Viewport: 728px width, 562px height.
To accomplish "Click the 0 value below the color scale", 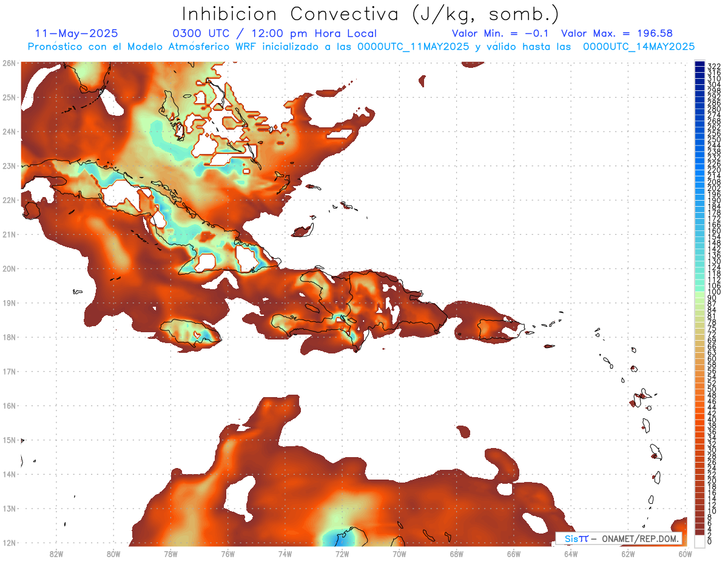I will coord(710,541).
